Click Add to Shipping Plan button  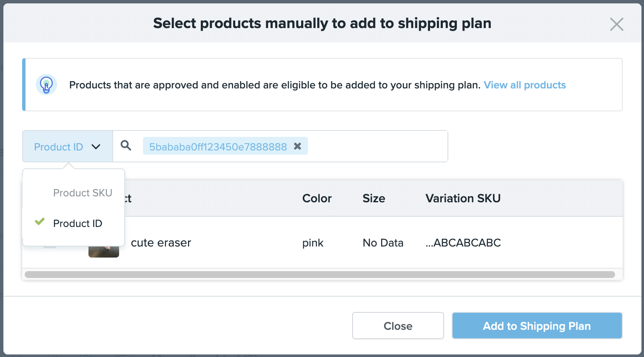pos(537,326)
